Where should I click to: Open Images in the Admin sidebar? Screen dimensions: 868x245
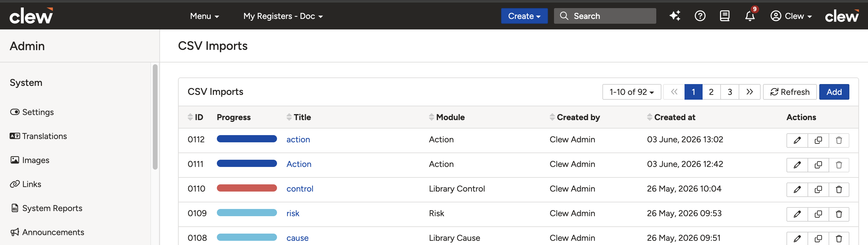point(30,160)
